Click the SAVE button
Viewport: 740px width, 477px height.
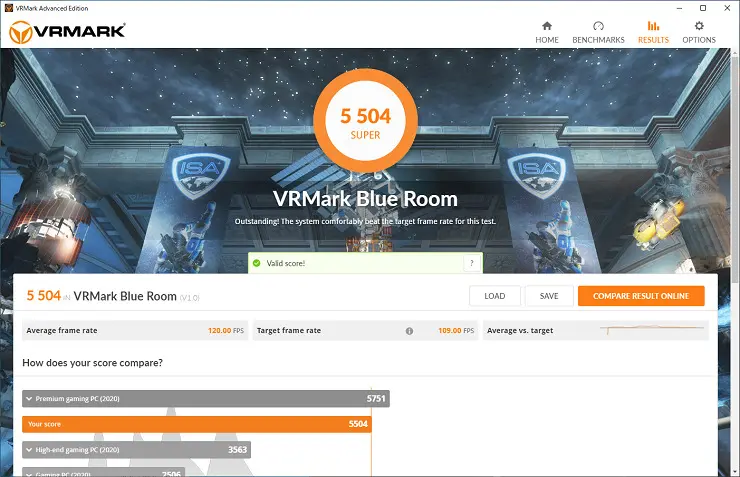(549, 296)
